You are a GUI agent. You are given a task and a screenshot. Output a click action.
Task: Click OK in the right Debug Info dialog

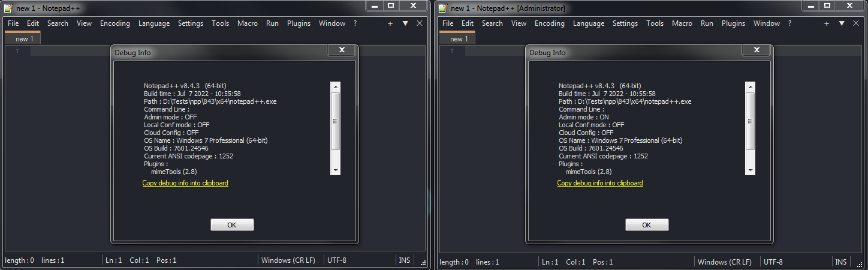(647, 225)
